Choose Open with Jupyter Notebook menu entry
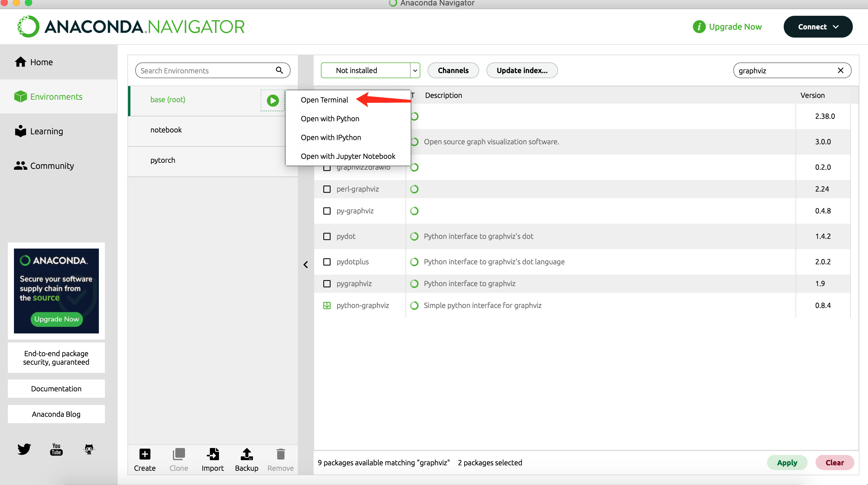The image size is (868, 485). pos(348,156)
